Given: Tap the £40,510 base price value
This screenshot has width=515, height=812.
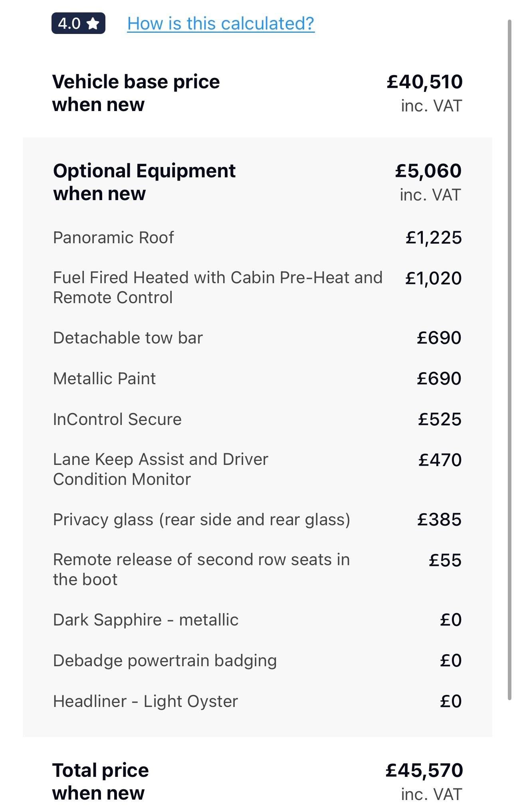Looking at the screenshot, I should coord(425,82).
